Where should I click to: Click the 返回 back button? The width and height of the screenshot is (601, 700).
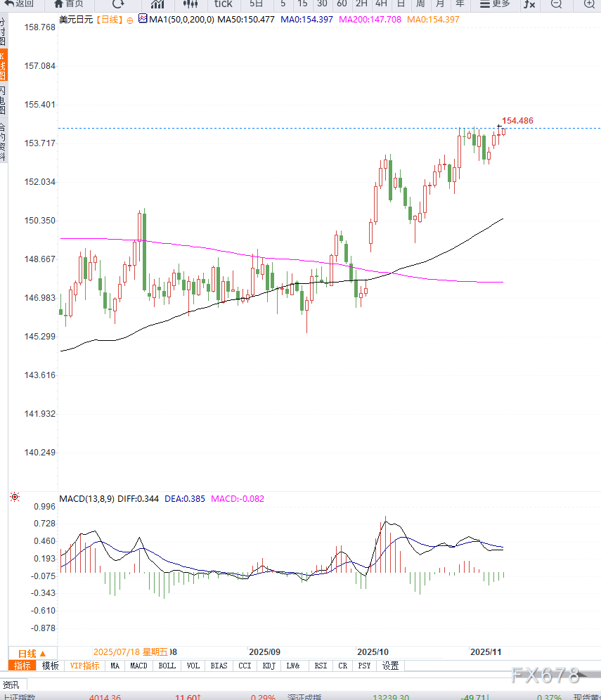pyautogui.click(x=19, y=4)
